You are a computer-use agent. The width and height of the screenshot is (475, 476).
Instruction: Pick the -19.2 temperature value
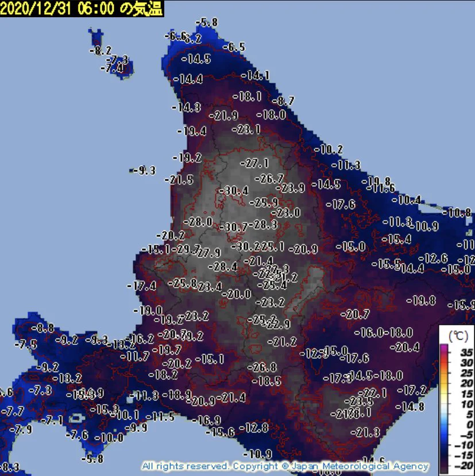point(187,158)
